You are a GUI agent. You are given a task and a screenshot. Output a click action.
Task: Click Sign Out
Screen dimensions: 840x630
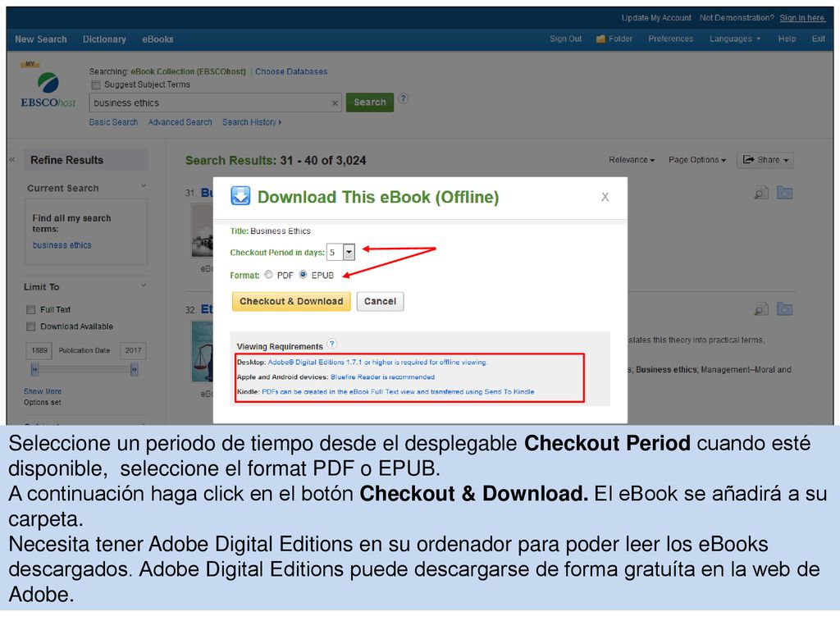click(566, 39)
